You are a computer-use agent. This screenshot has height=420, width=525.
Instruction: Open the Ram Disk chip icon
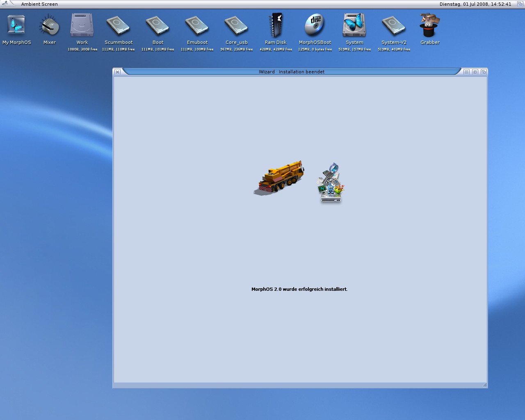[x=276, y=25]
